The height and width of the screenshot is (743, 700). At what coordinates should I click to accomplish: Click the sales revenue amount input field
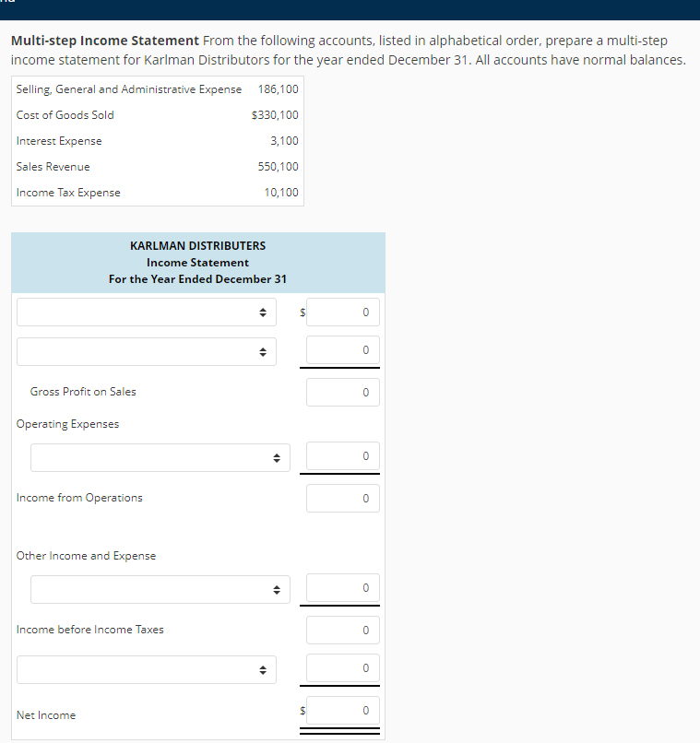tap(342, 312)
